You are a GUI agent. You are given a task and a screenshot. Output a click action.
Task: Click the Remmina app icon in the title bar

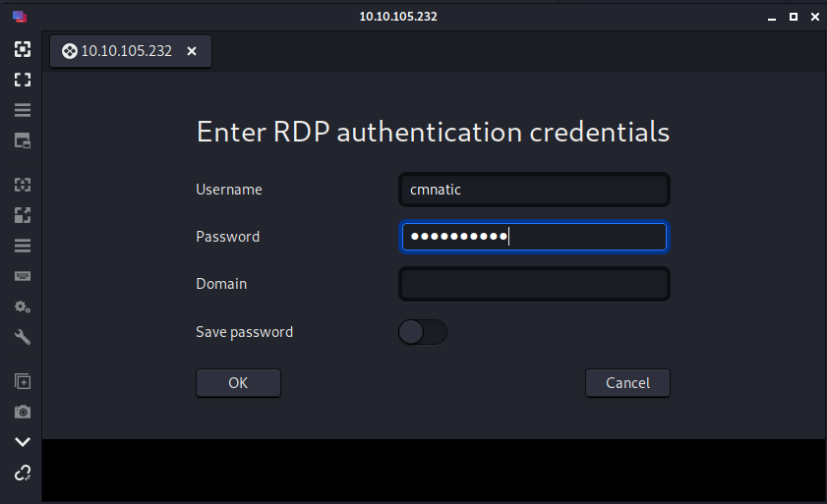(20, 17)
